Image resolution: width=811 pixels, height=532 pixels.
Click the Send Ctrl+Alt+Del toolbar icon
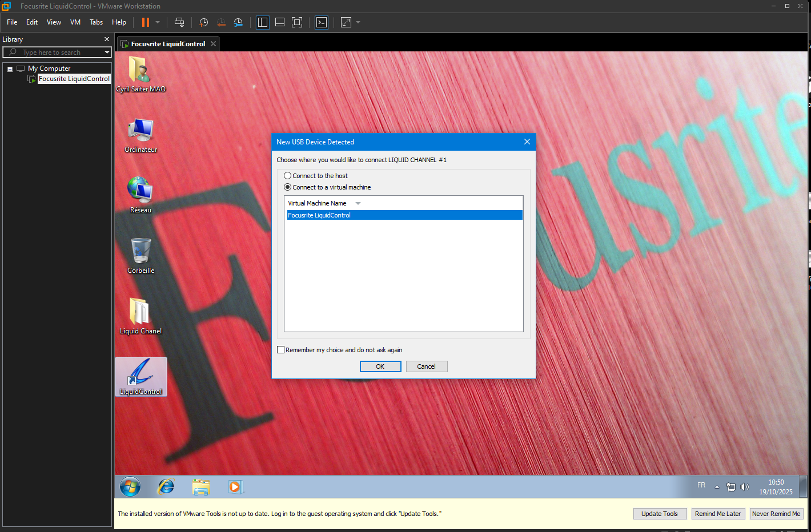pos(179,22)
